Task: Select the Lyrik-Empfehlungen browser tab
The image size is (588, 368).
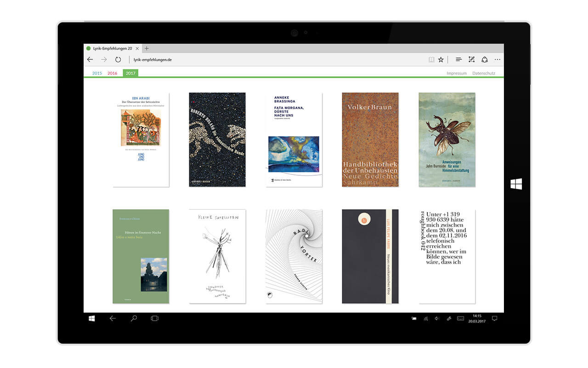Action: click(x=113, y=48)
